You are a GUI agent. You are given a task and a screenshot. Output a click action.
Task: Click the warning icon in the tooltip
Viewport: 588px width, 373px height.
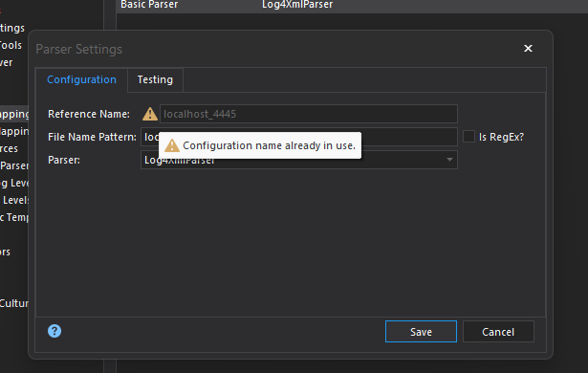(172, 145)
